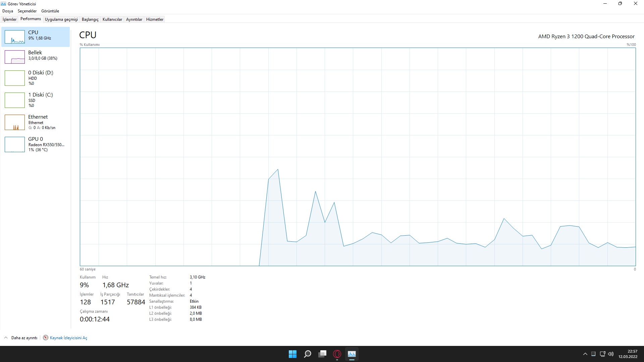Restore down the Görev Yöneticisi window
This screenshot has width=644, height=362.
(x=620, y=4)
